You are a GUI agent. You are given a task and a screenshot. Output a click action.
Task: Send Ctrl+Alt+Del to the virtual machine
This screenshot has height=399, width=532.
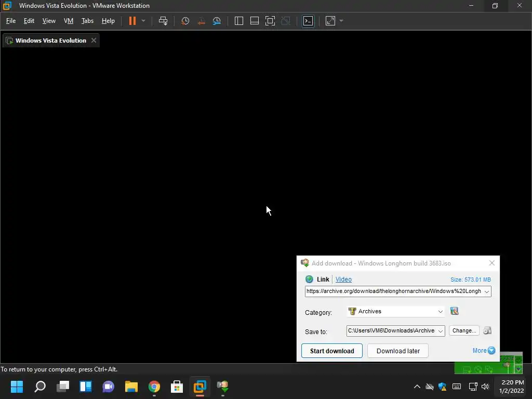tap(163, 21)
